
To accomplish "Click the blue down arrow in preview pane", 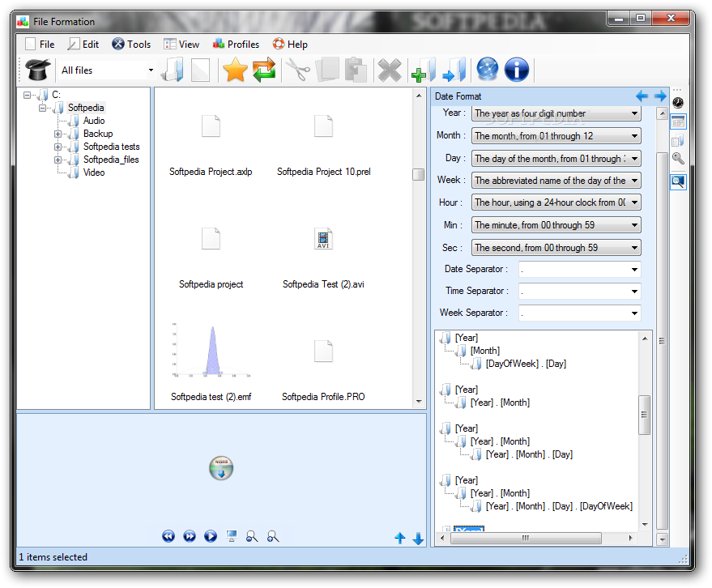I will tap(418, 539).
